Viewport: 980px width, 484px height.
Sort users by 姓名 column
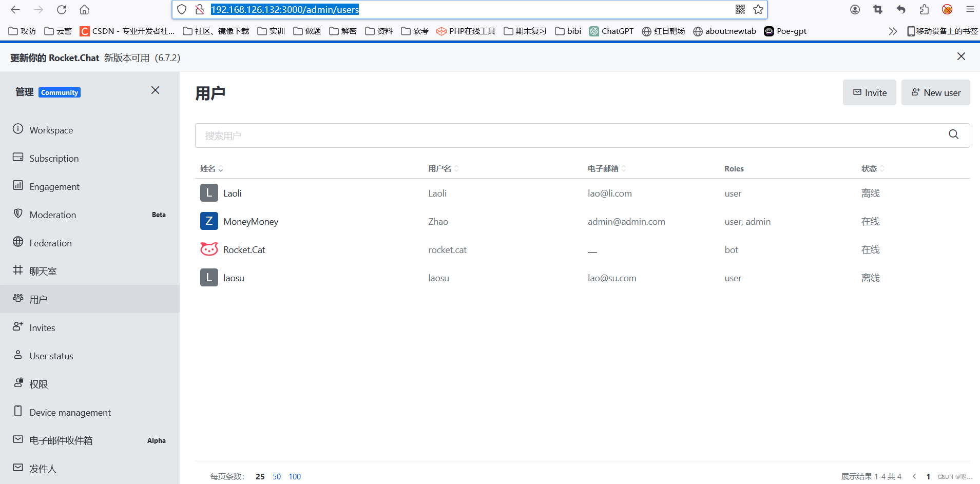point(212,168)
